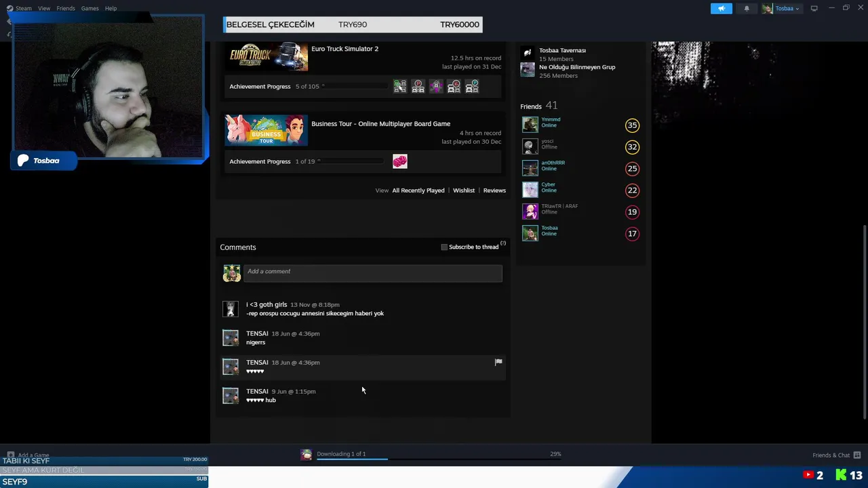This screenshot has height=488, width=868.
Task: View All Recently Played games
Action: pos(418,190)
